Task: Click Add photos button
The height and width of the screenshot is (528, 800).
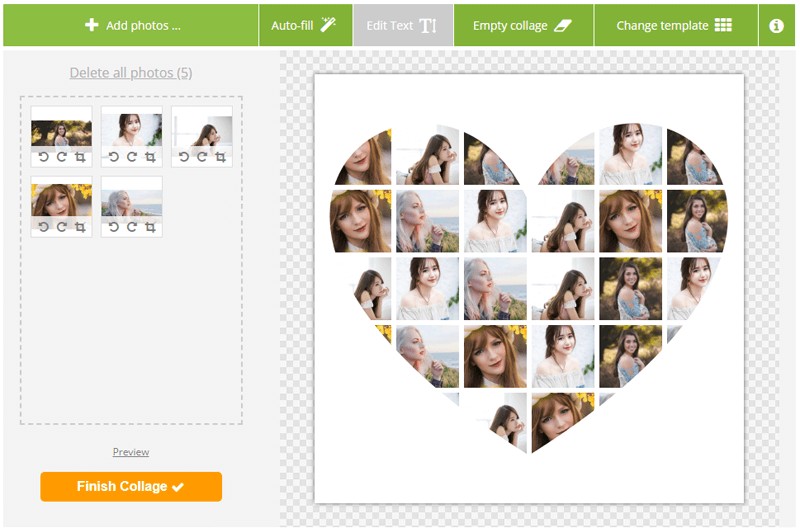Action: coord(133,26)
